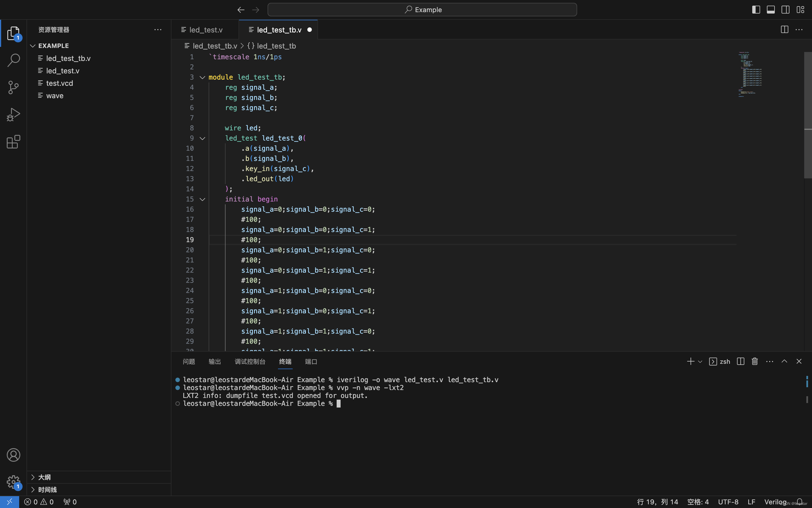Toggle the secondary sidebar layout icon
The height and width of the screenshot is (508, 812).
click(785, 10)
